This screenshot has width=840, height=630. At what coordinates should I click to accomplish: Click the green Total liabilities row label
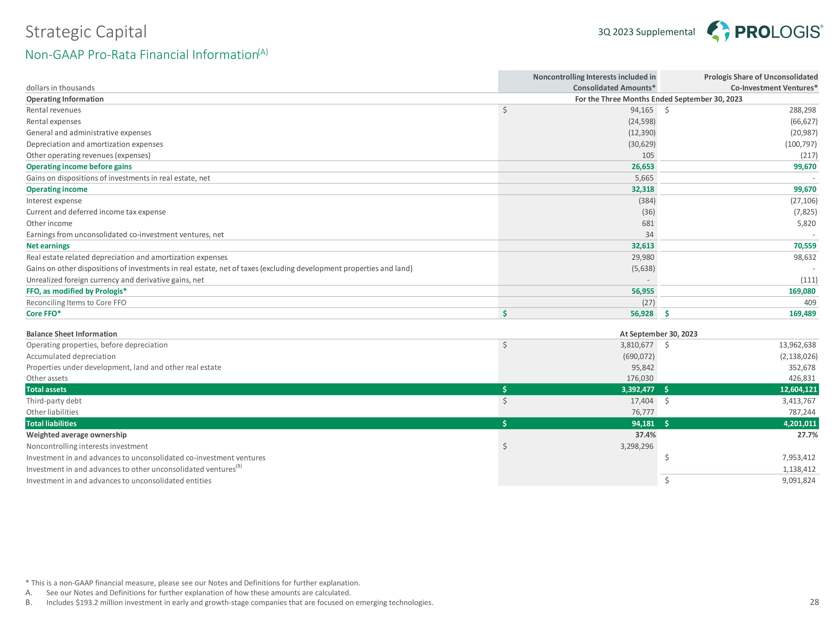click(x=51, y=423)
